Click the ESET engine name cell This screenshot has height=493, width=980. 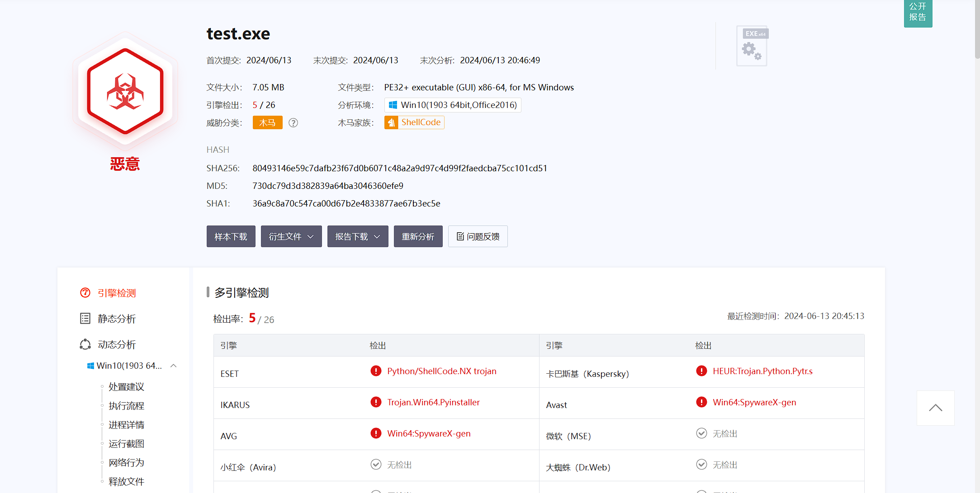tap(229, 374)
